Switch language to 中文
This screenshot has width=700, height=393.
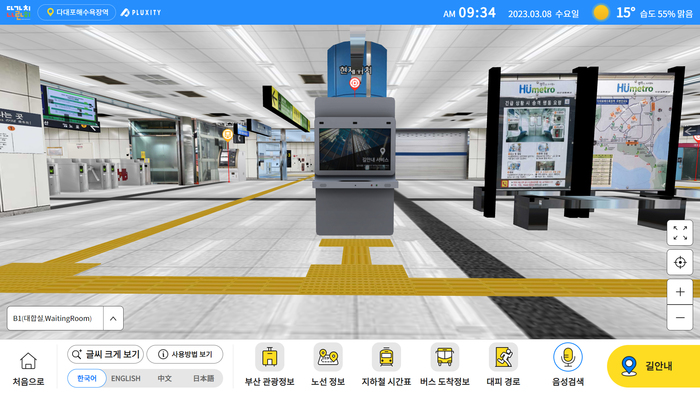coord(164,378)
